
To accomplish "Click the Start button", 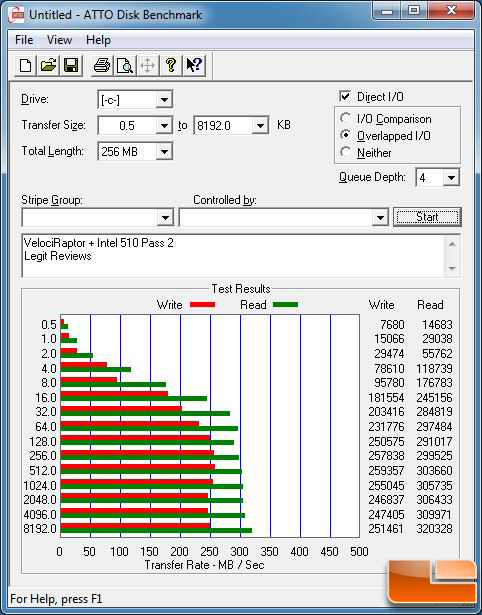I will click(427, 217).
